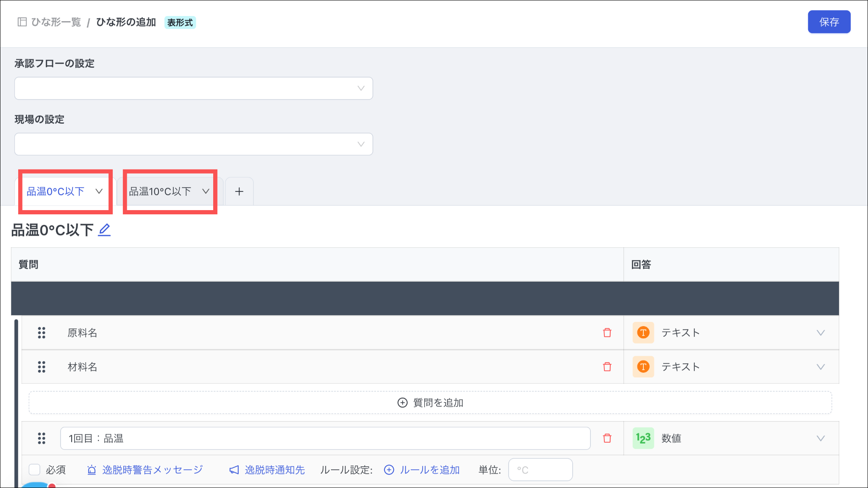Select the 品温0°C以下 tab

(x=56, y=191)
